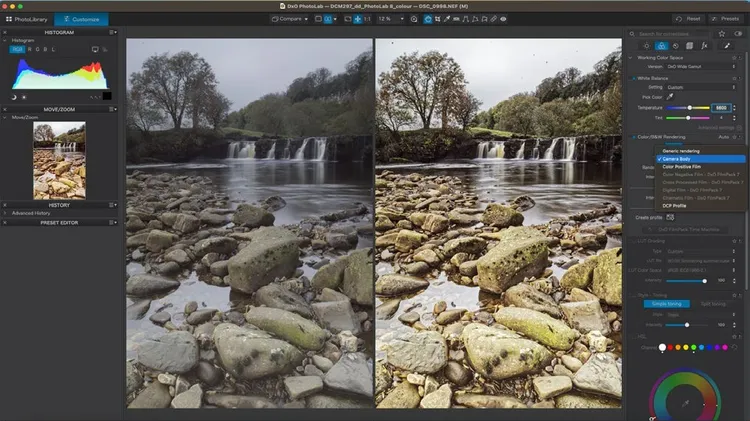The width and height of the screenshot is (750, 421).
Task: Expand the Advanced History section
Action: [5, 213]
